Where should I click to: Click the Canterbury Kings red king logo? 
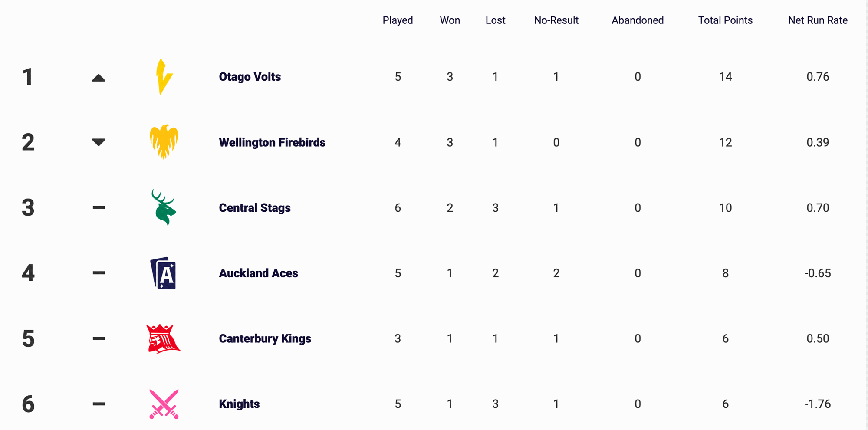[x=163, y=338]
